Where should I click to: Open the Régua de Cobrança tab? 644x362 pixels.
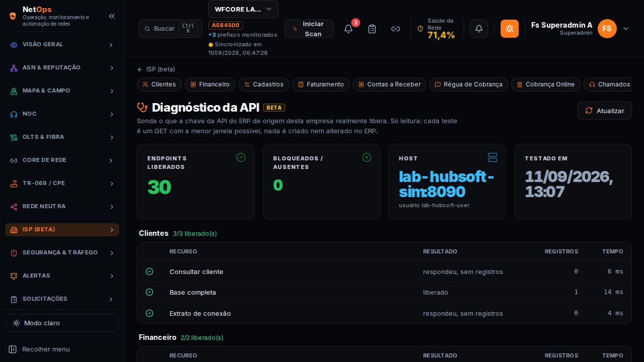(x=468, y=84)
